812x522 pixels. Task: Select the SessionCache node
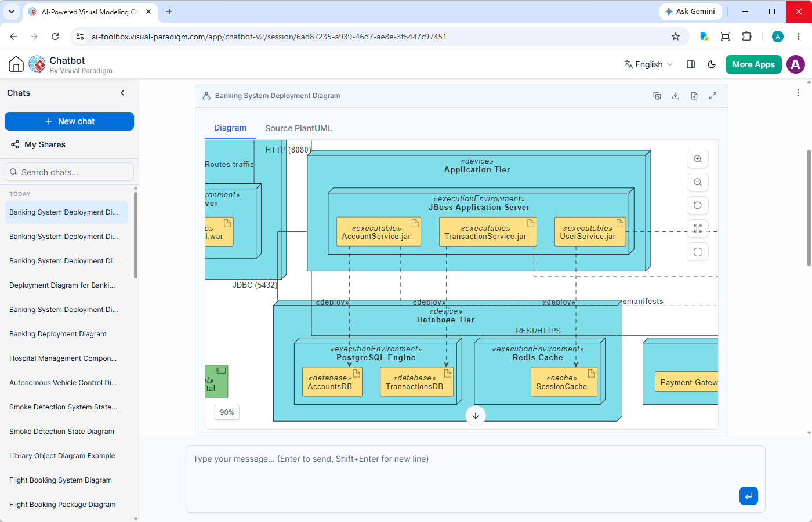point(564,382)
